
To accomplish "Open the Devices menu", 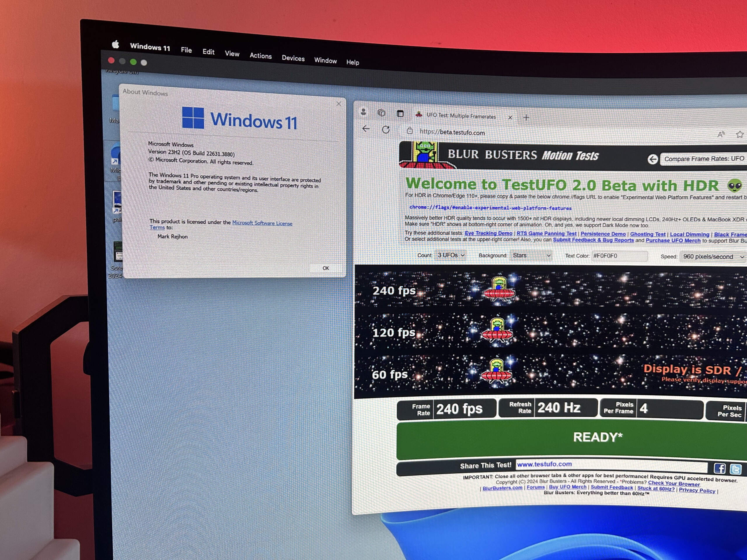I will point(293,58).
